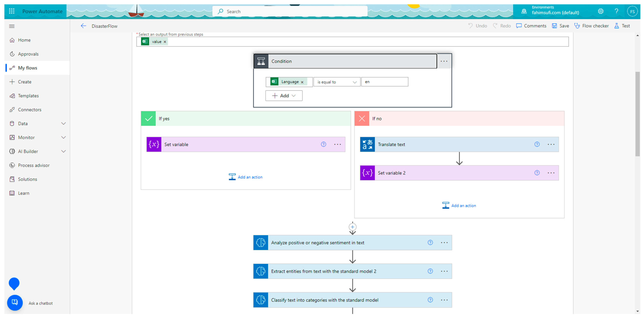Open ellipsis menu on Set variable 2
Image resolution: width=644 pixels, height=318 pixels.
(551, 173)
